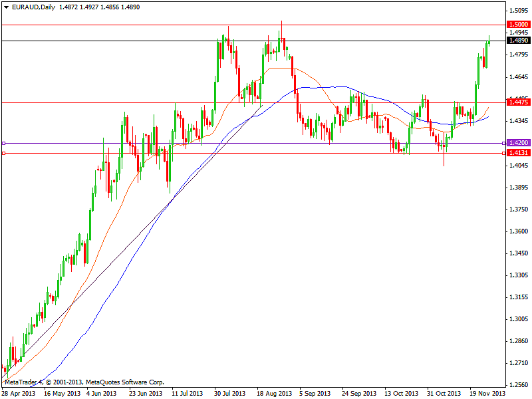Select the purple 1.4200 price label
This screenshot has height=399, width=532.
click(517, 143)
